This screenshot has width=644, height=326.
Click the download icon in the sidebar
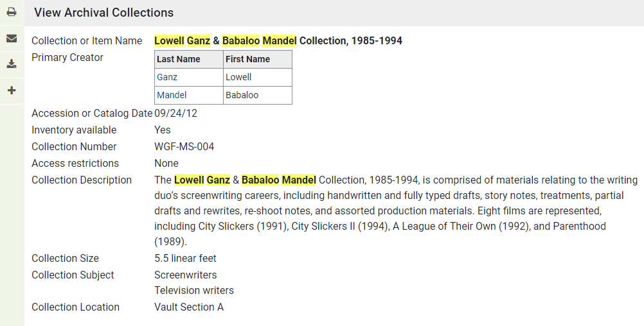point(12,64)
